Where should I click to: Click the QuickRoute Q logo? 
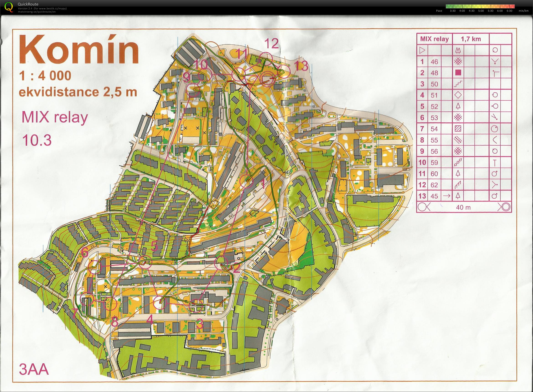[9, 7]
